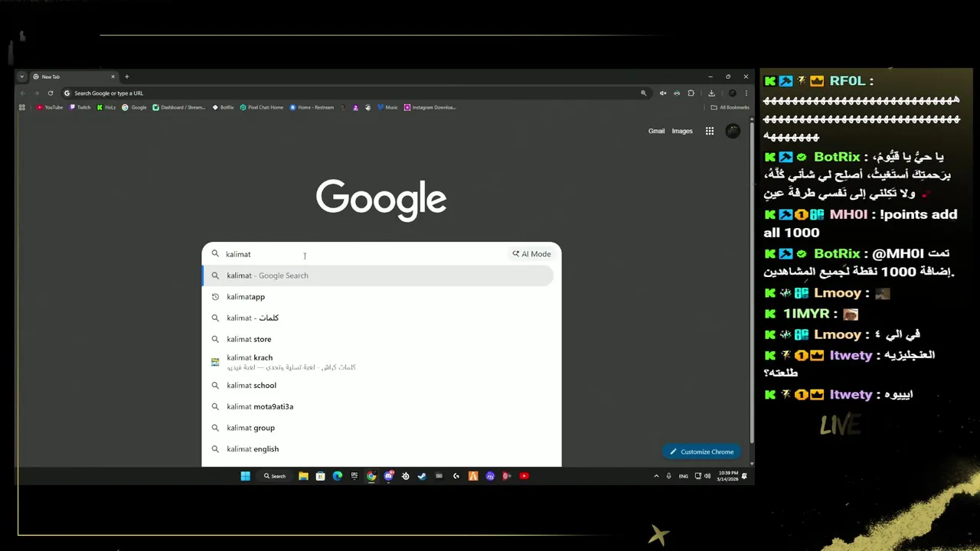
Task: Click the microphone tray icon
Action: pyautogui.click(x=668, y=476)
